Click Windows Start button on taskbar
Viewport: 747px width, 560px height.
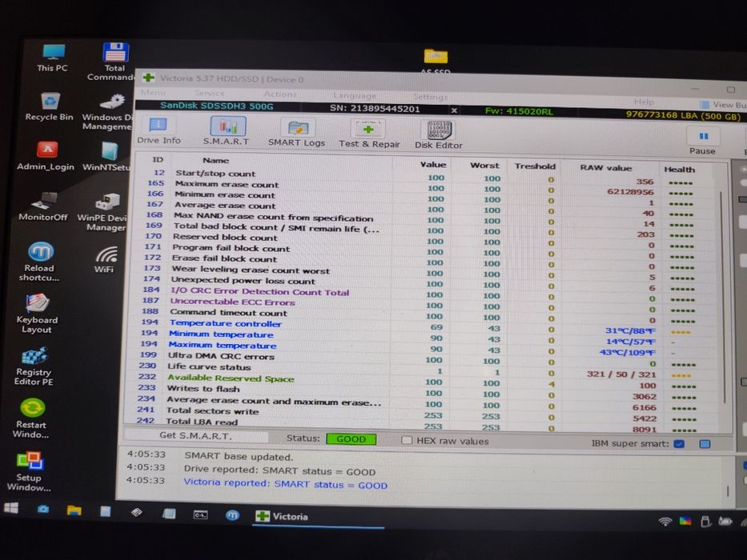pyautogui.click(x=11, y=508)
